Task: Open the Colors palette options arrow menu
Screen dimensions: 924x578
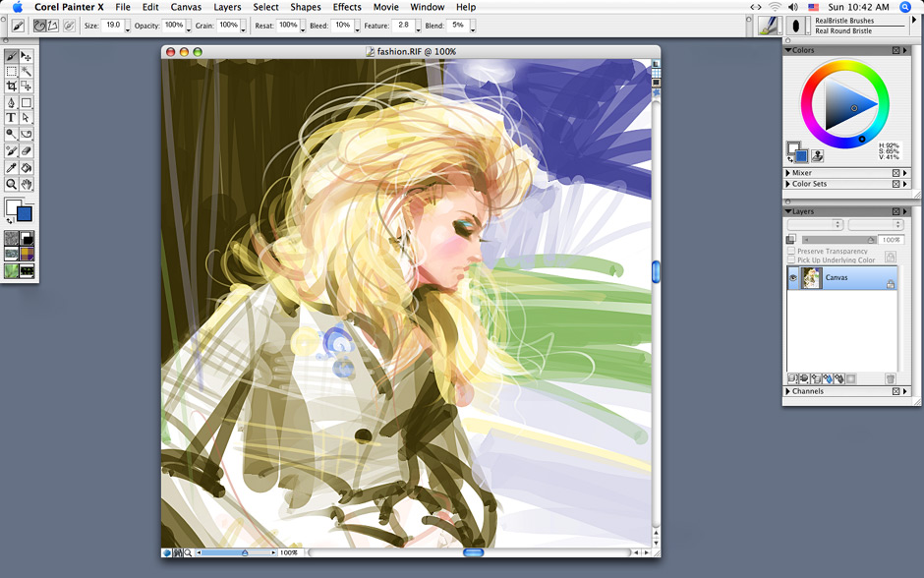Action: (x=905, y=51)
